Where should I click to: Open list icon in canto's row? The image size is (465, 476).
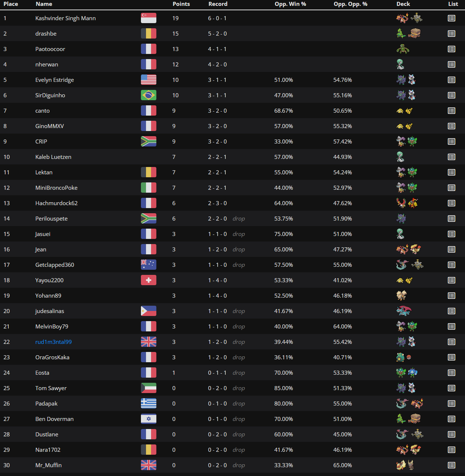[x=451, y=111]
